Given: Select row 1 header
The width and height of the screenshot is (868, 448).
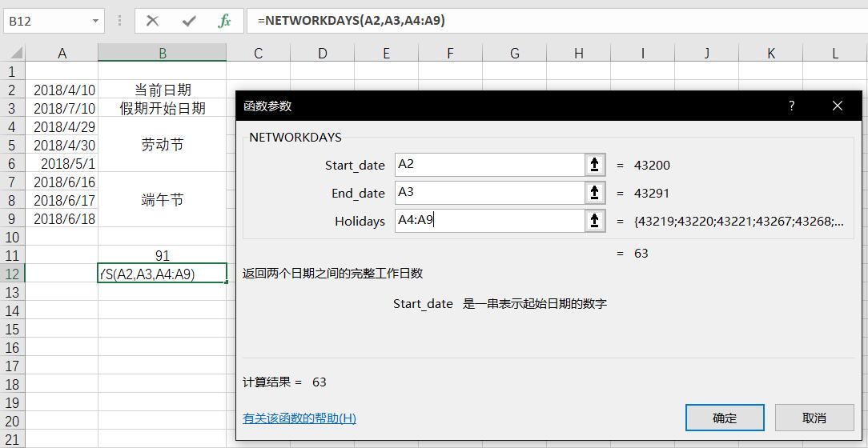Looking at the screenshot, I should pos(12,71).
